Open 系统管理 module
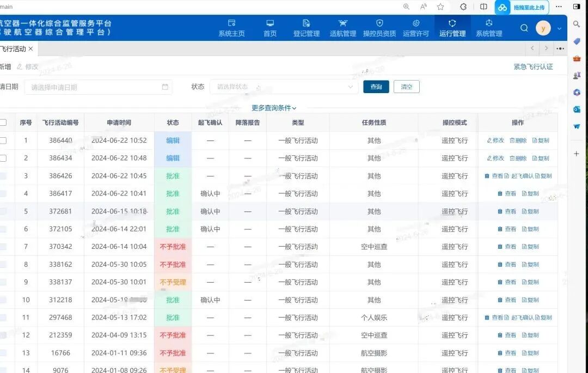The image size is (588, 373). (489, 28)
